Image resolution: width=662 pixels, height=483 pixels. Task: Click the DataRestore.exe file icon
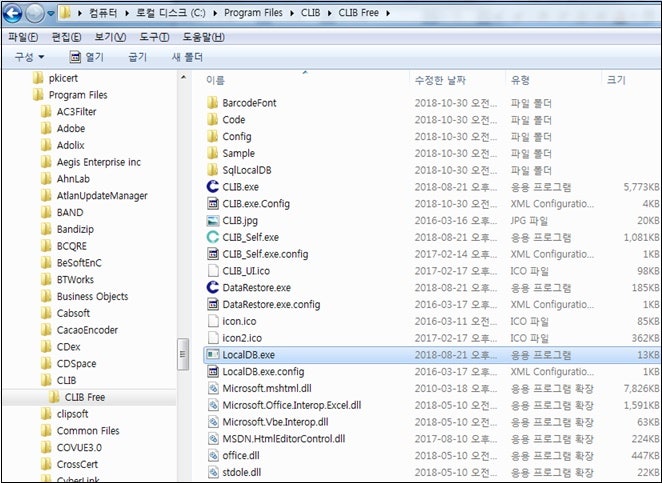tap(213, 288)
